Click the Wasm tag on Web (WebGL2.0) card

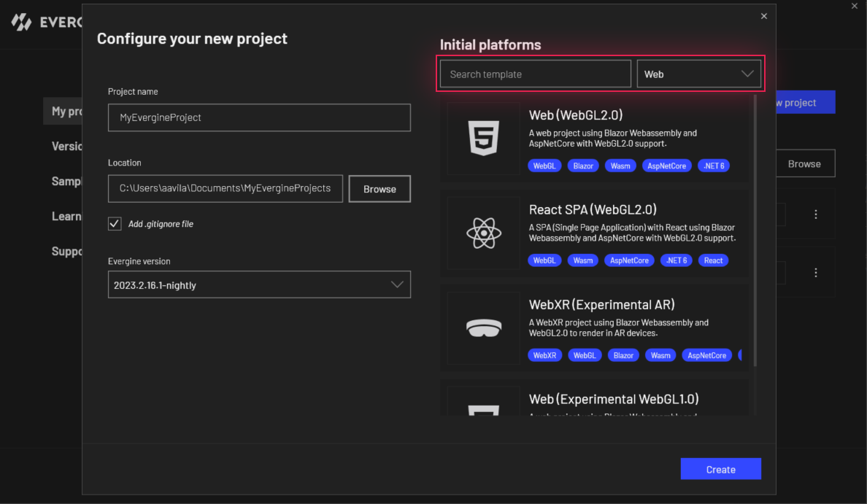(x=620, y=166)
